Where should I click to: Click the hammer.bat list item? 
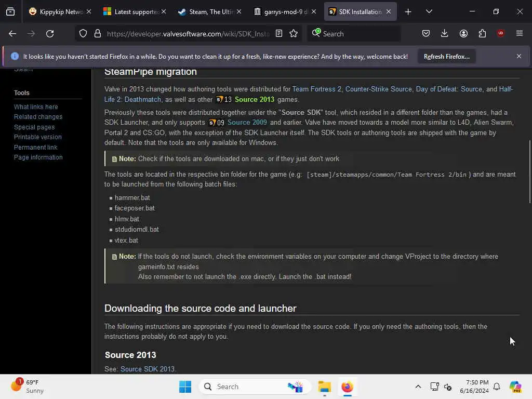click(132, 198)
